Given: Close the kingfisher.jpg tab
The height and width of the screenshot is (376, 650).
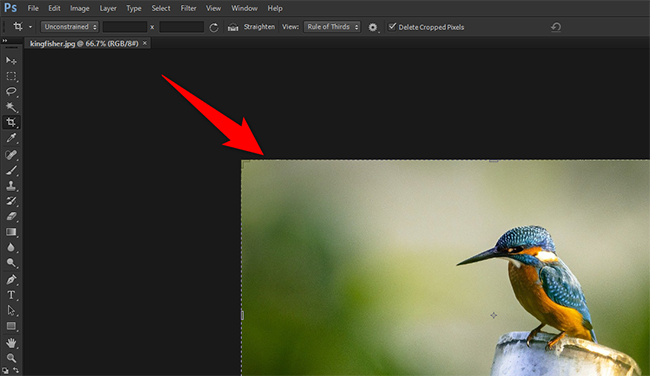Looking at the screenshot, I should coord(145,43).
